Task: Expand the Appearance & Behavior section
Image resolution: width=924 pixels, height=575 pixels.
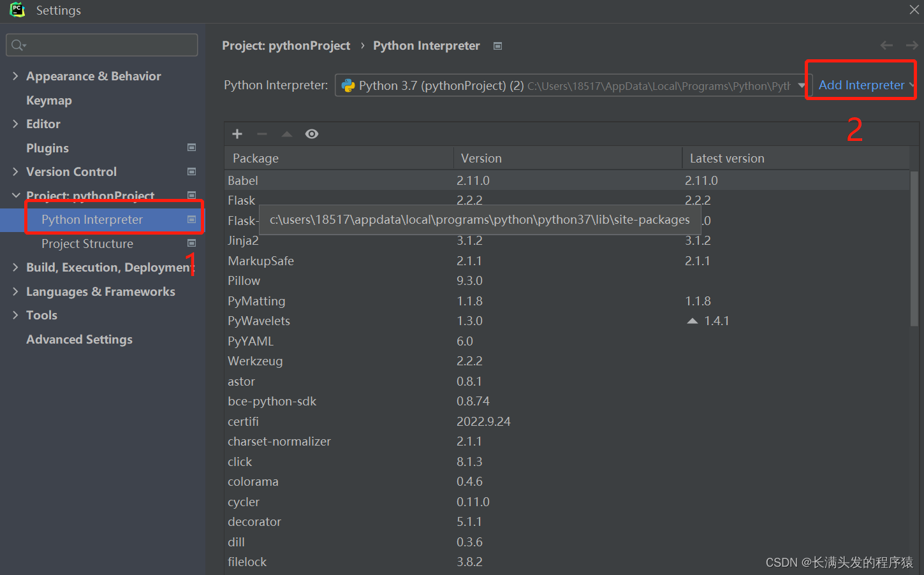Action: click(15, 76)
